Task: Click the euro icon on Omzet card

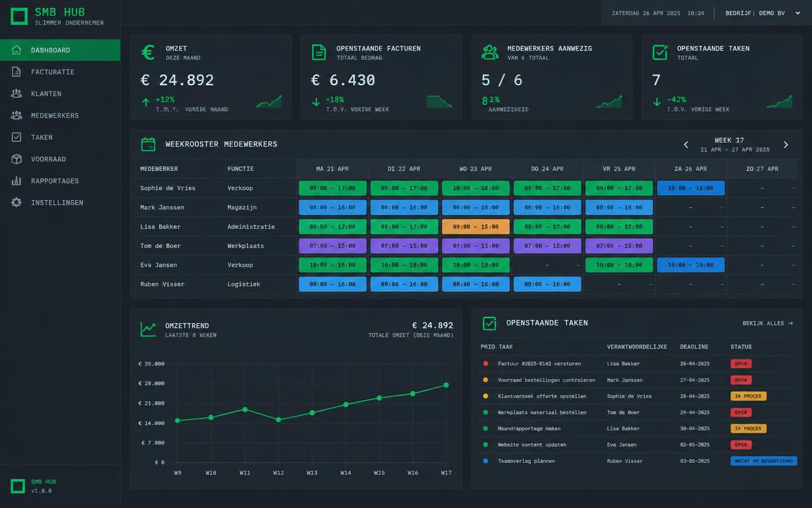Action: tap(148, 52)
